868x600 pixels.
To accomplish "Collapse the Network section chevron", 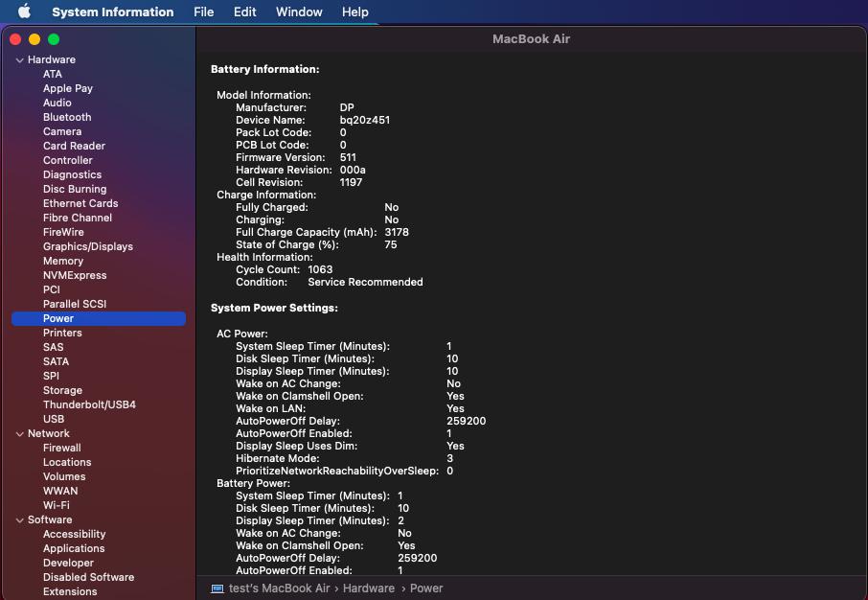I will click(x=20, y=434).
